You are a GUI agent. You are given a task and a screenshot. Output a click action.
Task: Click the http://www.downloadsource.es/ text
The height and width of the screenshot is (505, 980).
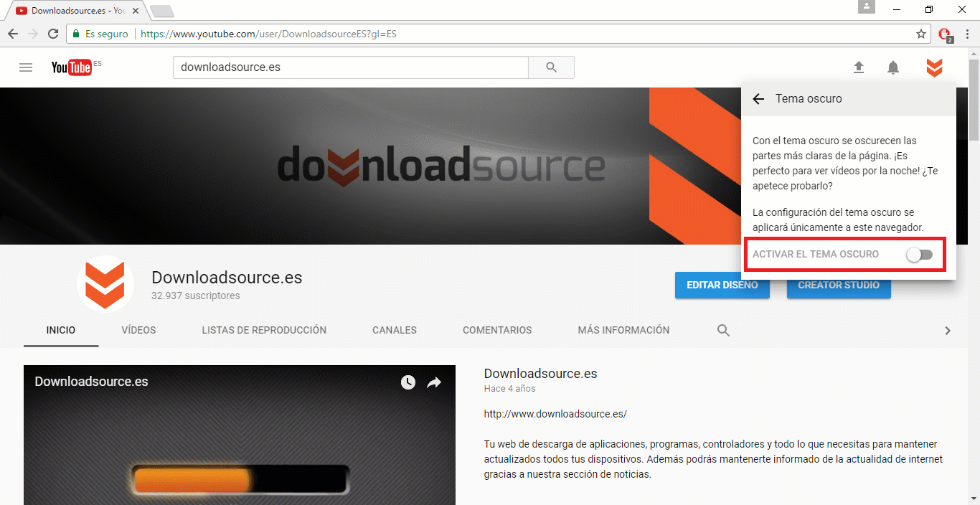pyautogui.click(x=556, y=414)
